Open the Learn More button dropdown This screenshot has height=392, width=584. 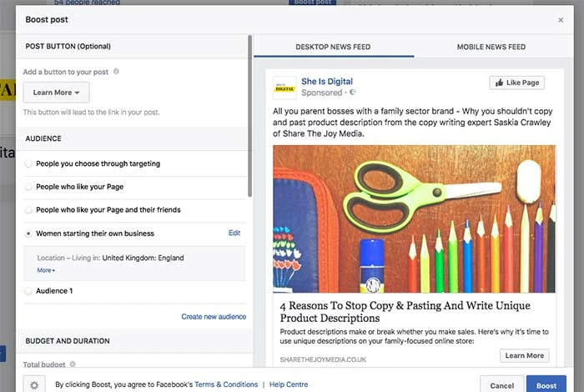click(x=56, y=93)
